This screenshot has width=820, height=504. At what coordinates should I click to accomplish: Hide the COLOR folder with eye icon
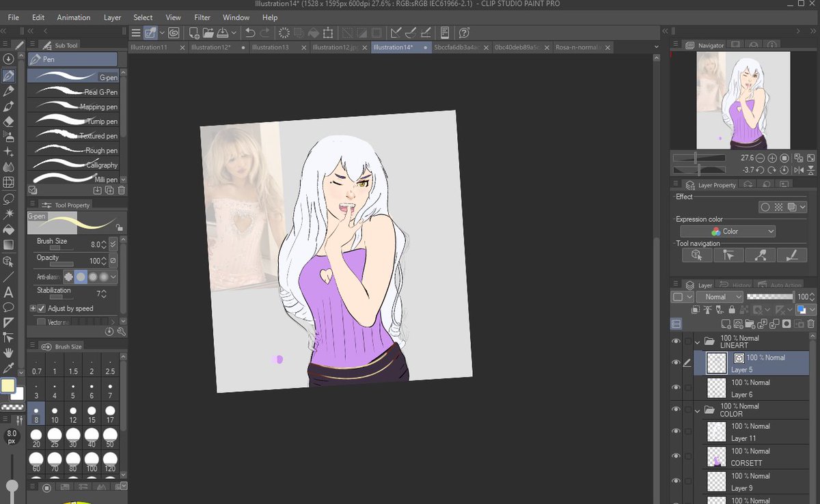676,410
